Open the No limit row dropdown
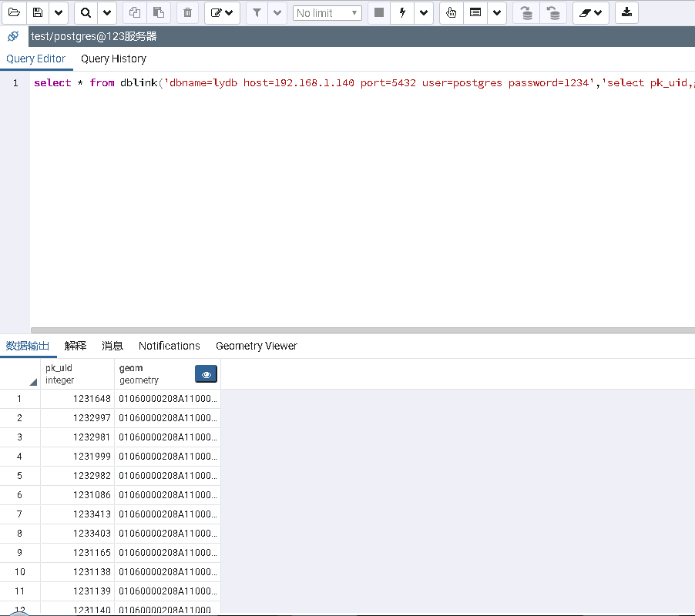This screenshot has height=616, width=695. [327, 12]
